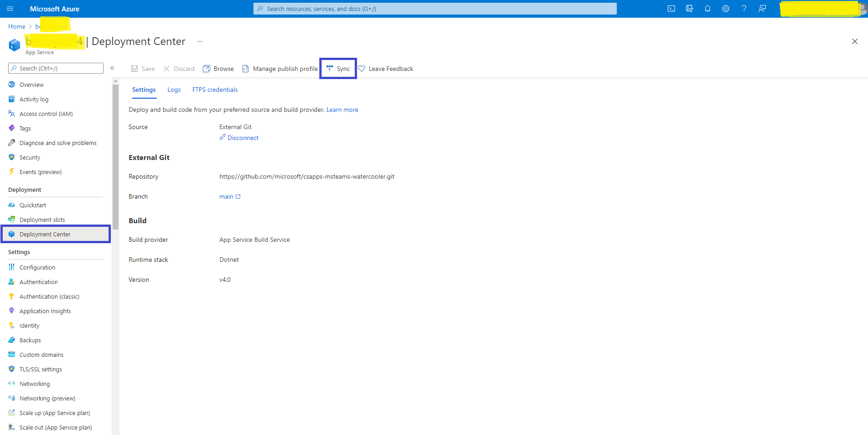Click the App Service Build Service value

tap(254, 240)
